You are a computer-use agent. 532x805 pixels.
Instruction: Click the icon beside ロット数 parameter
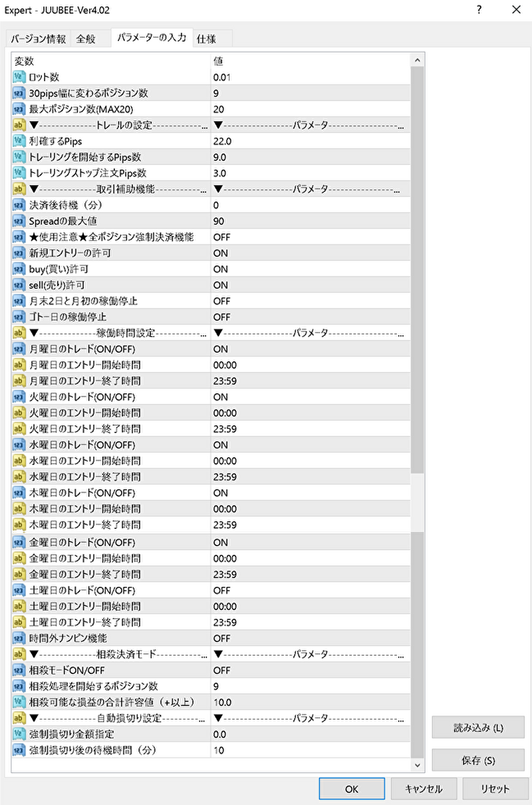click(x=19, y=77)
